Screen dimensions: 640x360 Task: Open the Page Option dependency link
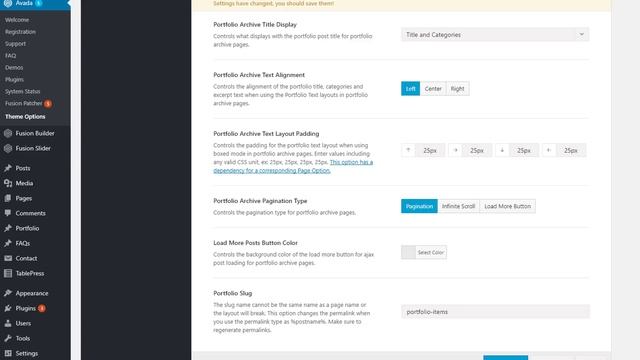pyautogui.click(x=293, y=167)
